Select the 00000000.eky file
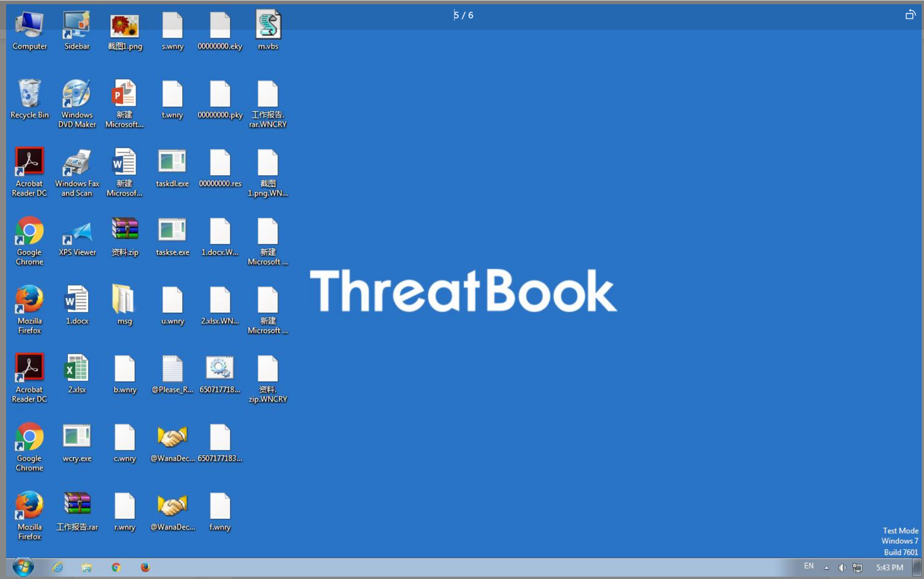 pos(220,31)
